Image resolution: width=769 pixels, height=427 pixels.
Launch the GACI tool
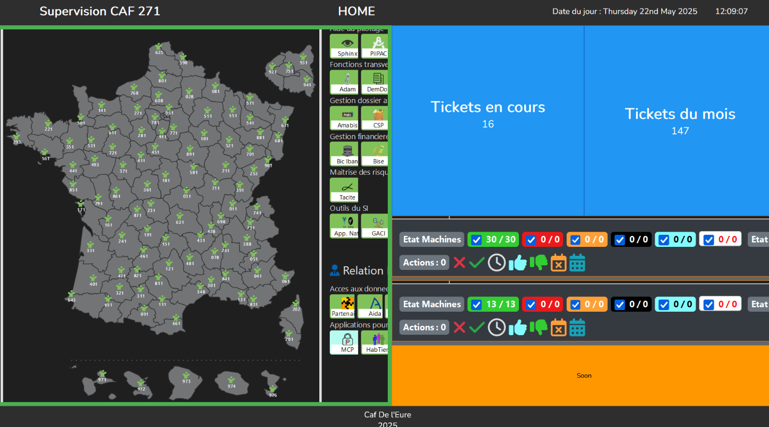[375, 226]
